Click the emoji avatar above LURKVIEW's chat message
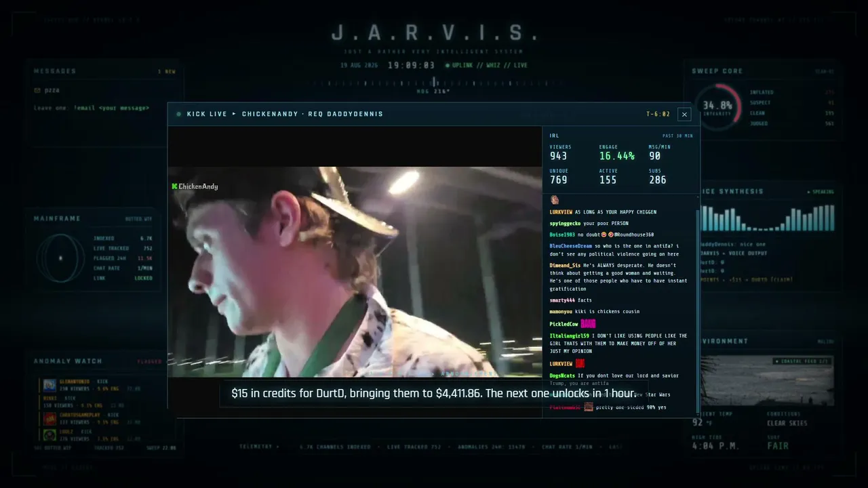This screenshot has width=868, height=488. click(x=554, y=200)
